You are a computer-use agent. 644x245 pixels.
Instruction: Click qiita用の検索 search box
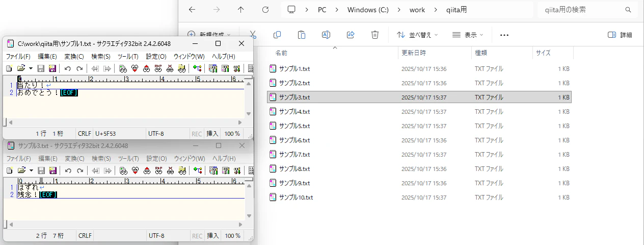[587, 10]
